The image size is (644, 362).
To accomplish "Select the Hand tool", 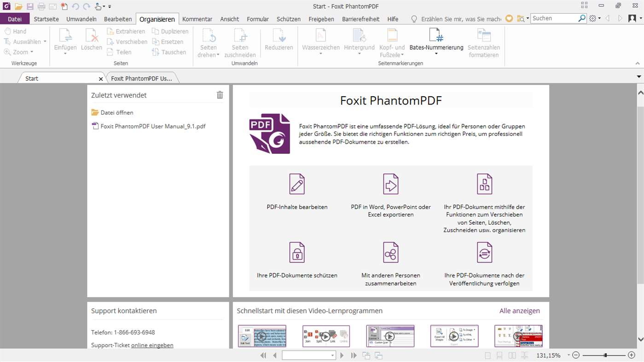I will point(15,31).
